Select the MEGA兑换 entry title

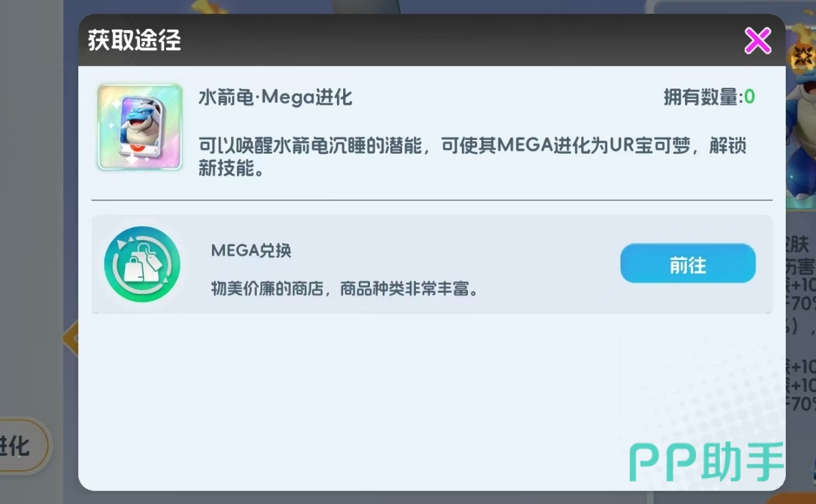[250, 251]
